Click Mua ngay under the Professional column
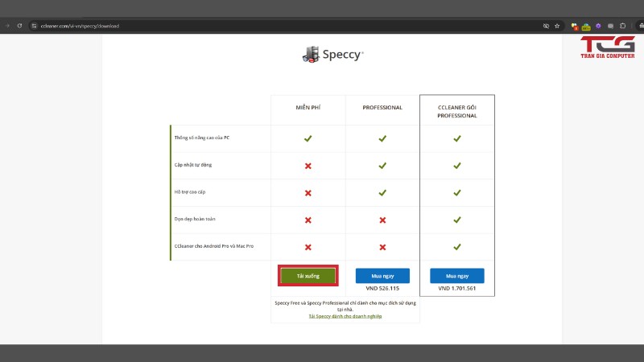Screen dimensions: 644x362 pyautogui.click(x=382, y=276)
